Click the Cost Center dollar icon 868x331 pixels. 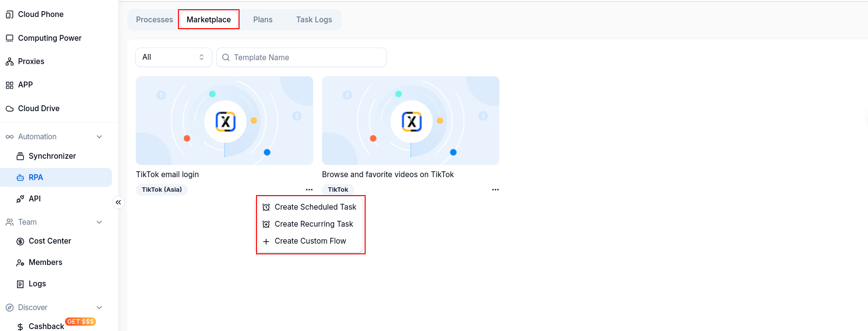(x=20, y=241)
